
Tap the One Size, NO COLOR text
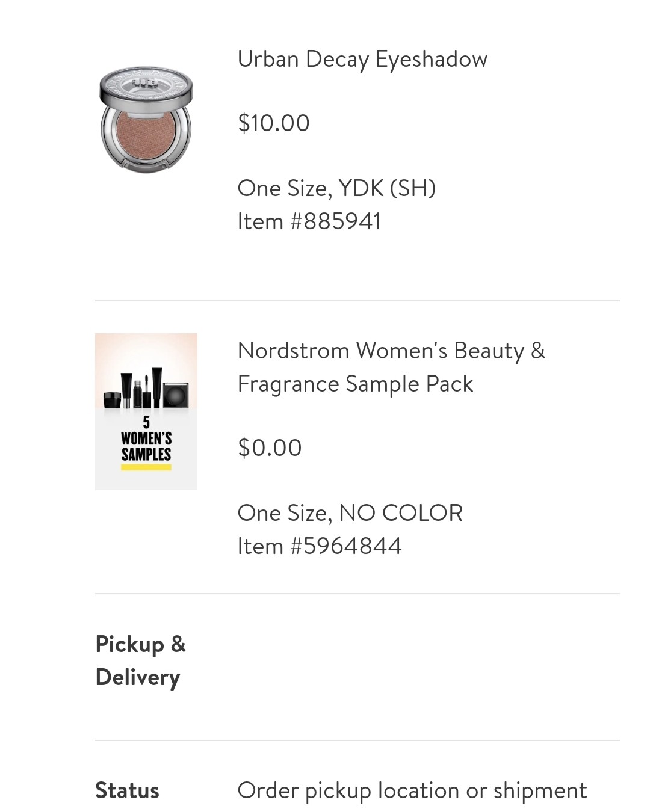click(350, 513)
